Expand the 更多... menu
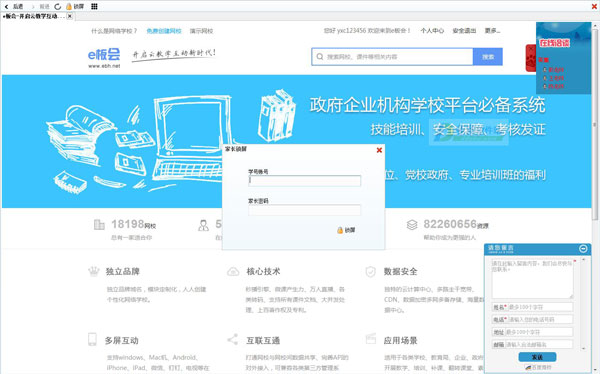600x374 pixels. 492,31
